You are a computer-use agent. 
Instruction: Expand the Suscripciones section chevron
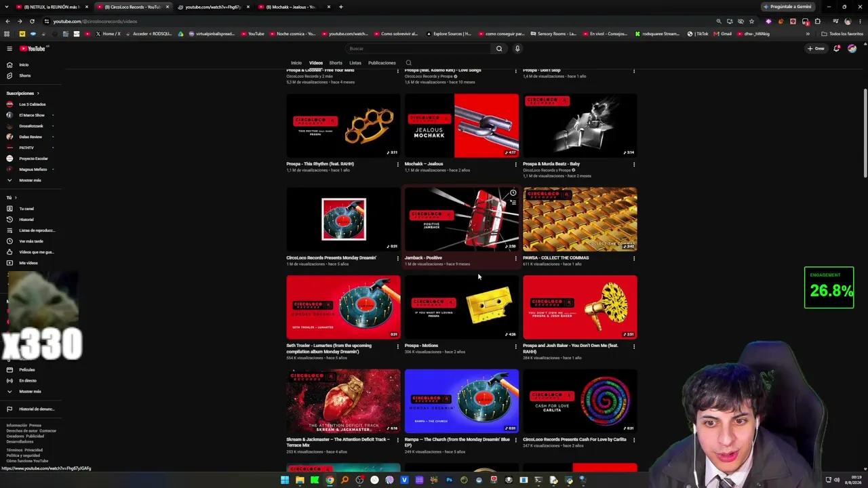coord(38,94)
